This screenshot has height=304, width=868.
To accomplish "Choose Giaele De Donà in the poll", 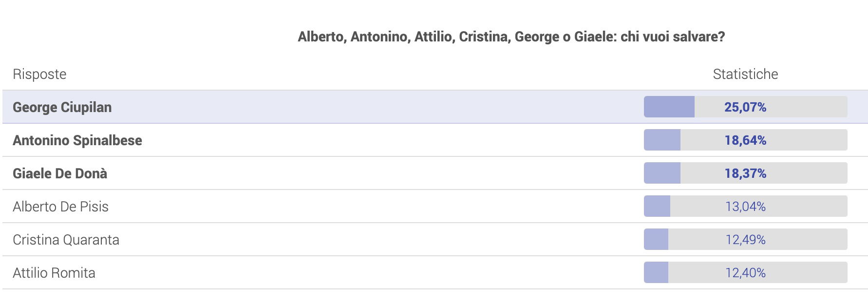I will click(x=60, y=173).
